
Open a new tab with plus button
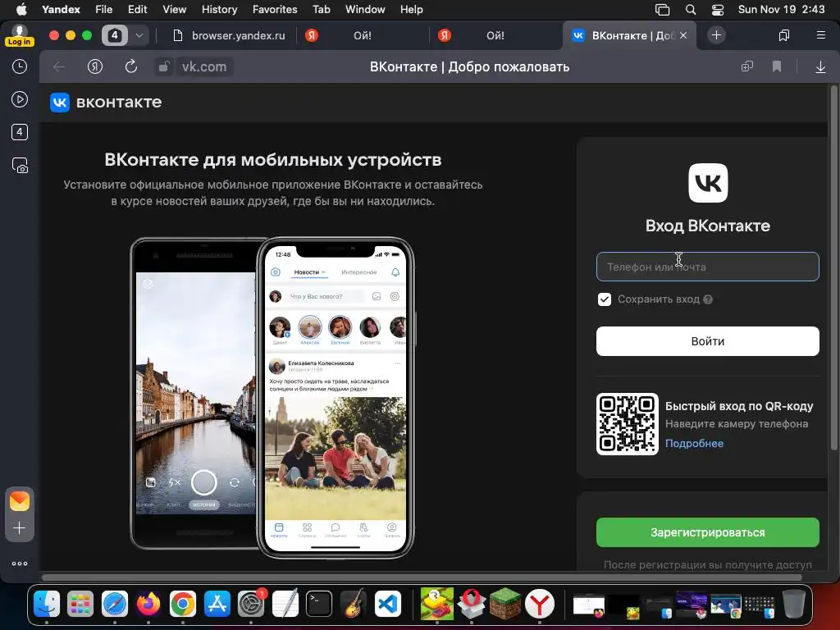tap(716, 35)
